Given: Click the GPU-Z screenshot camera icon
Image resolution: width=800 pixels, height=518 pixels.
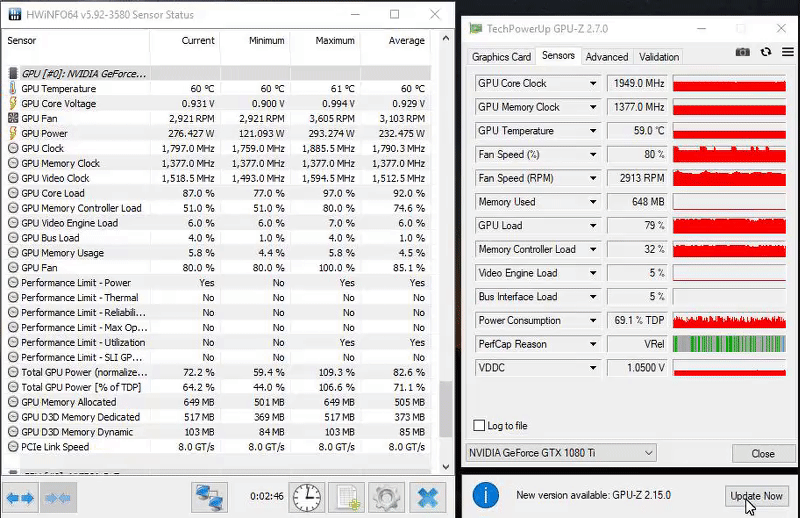Looking at the screenshot, I should [x=742, y=52].
